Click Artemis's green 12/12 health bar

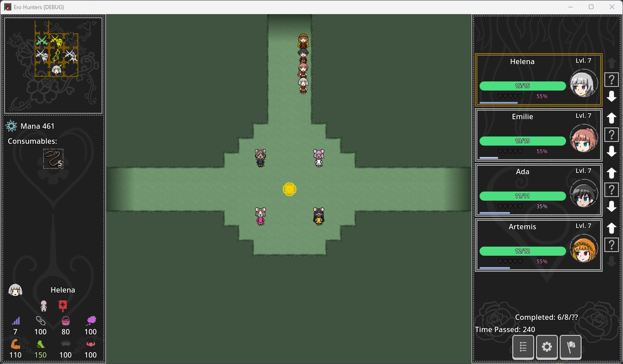[x=522, y=251]
